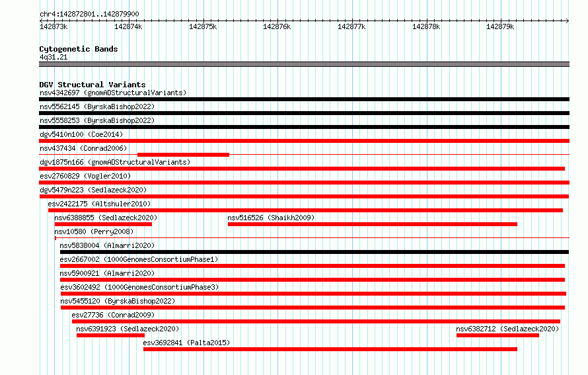Image resolution: width=588 pixels, height=375 pixels.
Task: Open esv2667002 (1000GenomesConsortiumPhase1) label
Action: 139,259
